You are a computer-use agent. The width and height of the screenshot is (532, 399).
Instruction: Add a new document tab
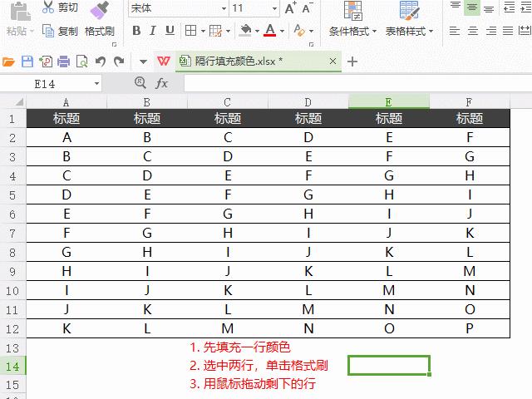(352, 62)
